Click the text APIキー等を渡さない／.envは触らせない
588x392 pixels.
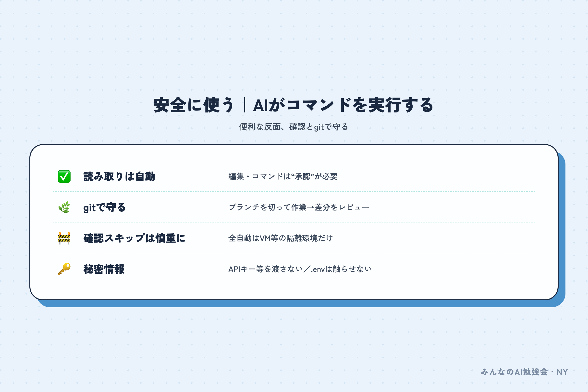[x=300, y=269]
